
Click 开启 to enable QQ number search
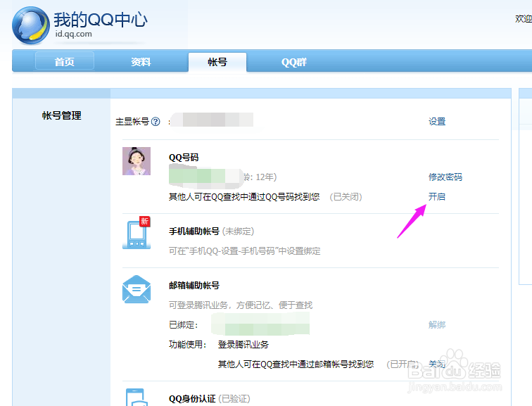tap(437, 197)
